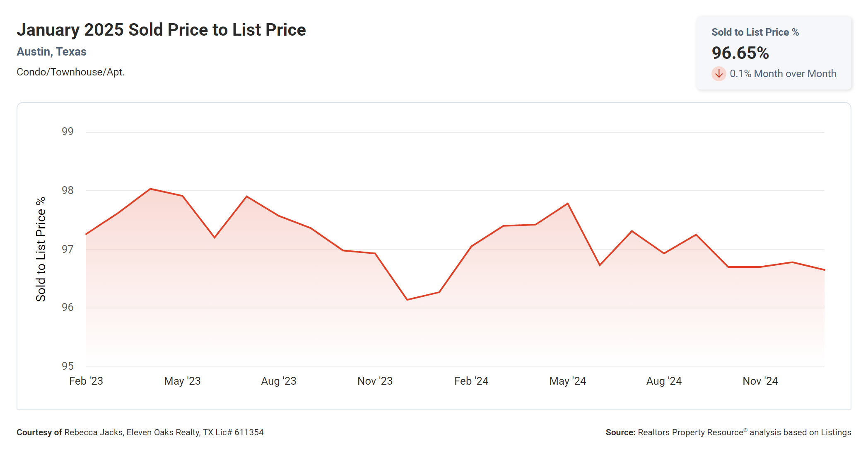Select the Aug '24 x-axis label
The width and height of the screenshot is (868, 456).
[664, 381]
